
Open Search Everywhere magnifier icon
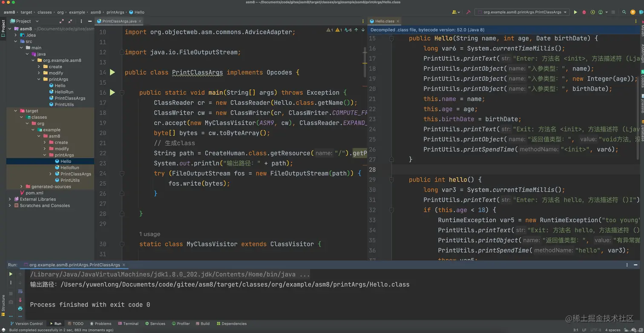(624, 12)
